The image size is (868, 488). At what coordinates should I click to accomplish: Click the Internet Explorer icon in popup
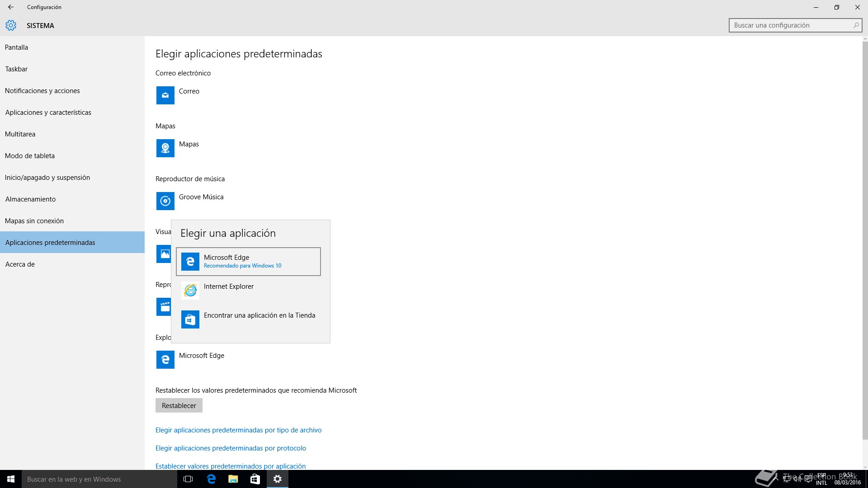[190, 291]
